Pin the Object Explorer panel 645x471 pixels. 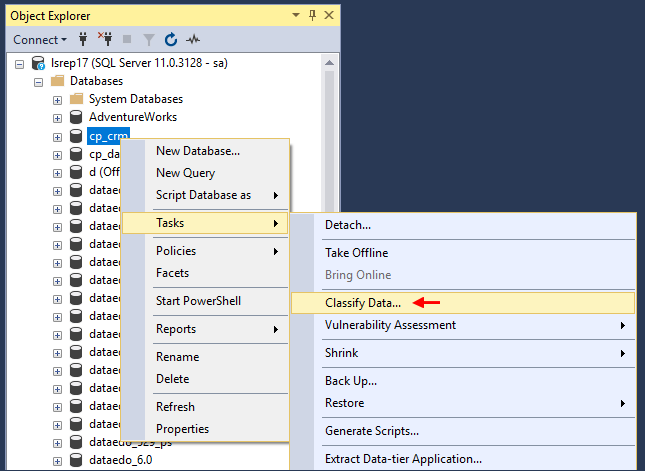pyautogui.click(x=312, y=15)
